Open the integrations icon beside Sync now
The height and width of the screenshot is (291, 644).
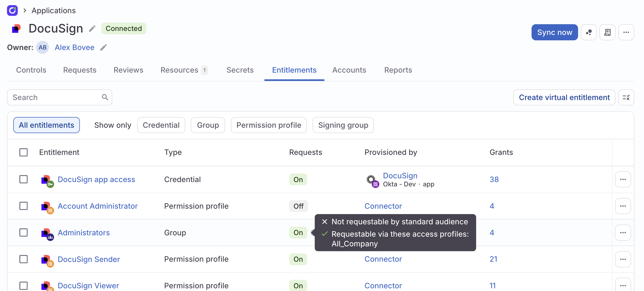pyautogui.click(x=589, y=32)
